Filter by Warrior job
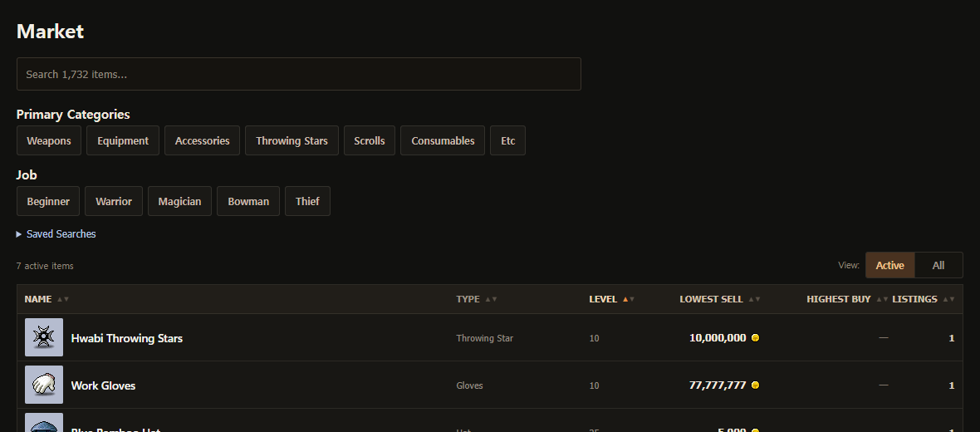 click(114, 201)
